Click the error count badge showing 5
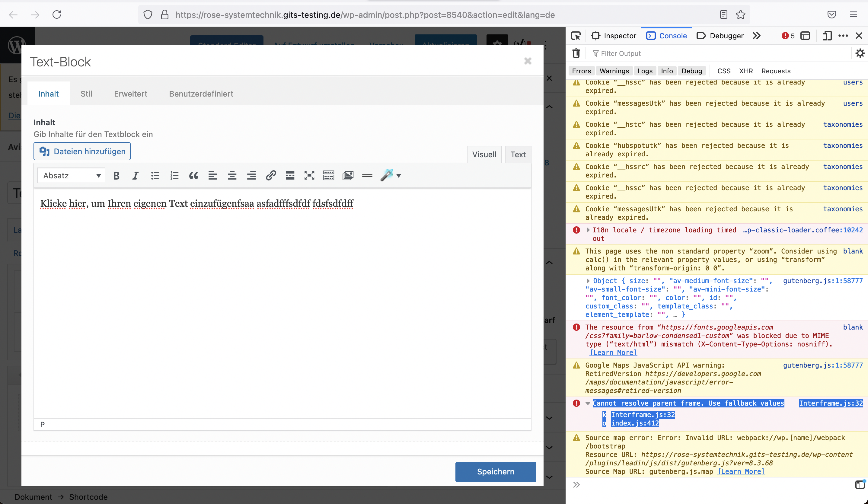 click(788, 36)
